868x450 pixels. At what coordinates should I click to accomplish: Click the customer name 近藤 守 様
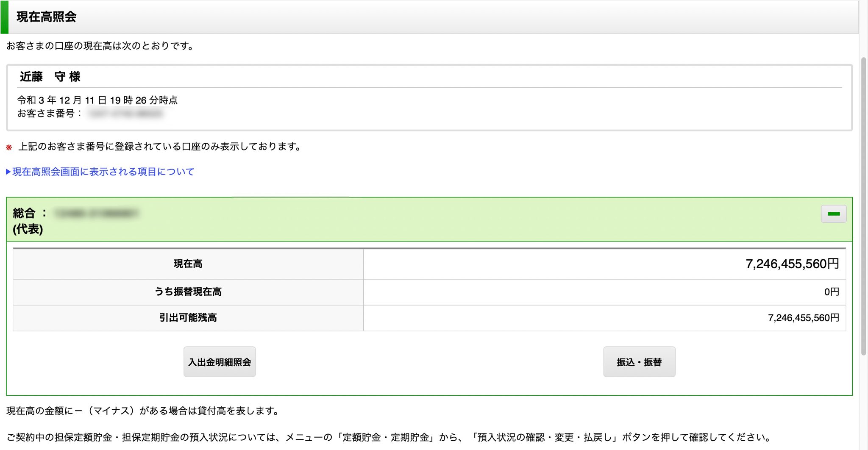tap(50, 77)
